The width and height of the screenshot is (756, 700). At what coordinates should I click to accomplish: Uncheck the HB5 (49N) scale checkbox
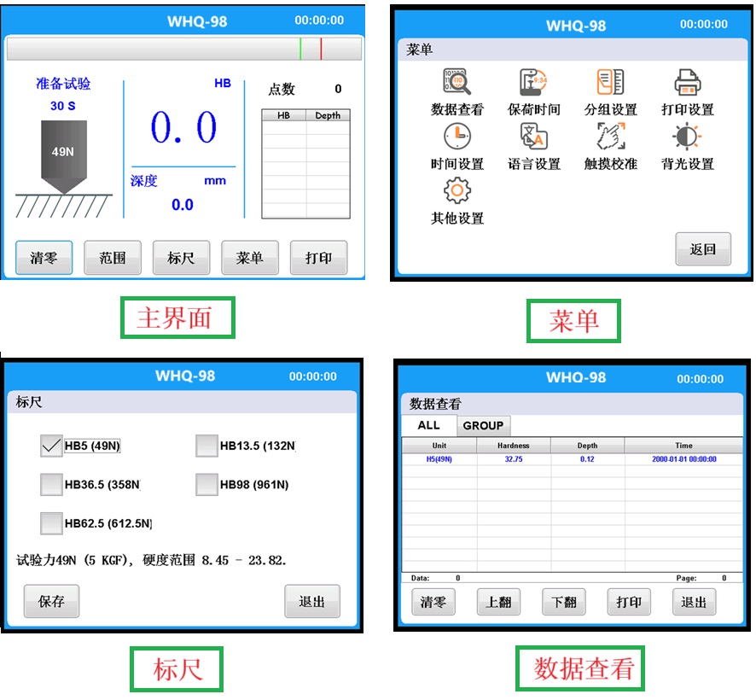[x=51, y=446]
